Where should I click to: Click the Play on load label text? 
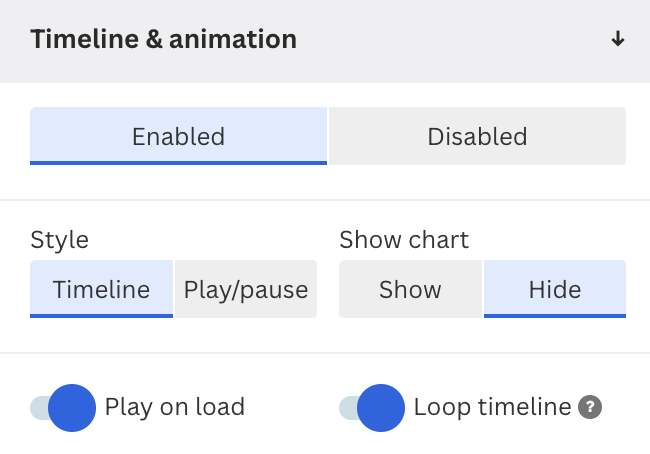[175, 407]
